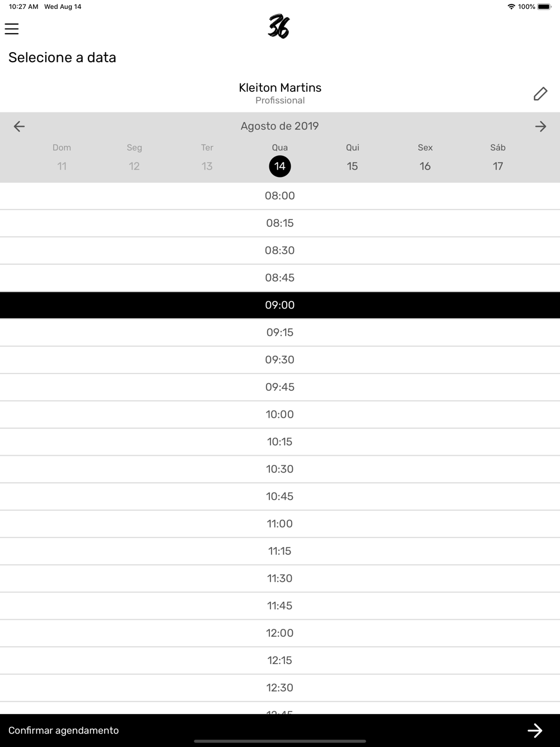Choose the 09:00 highlighted slot
Image resolution: width=560 pixels, height=747 pixels.
(x=280, y=305)
